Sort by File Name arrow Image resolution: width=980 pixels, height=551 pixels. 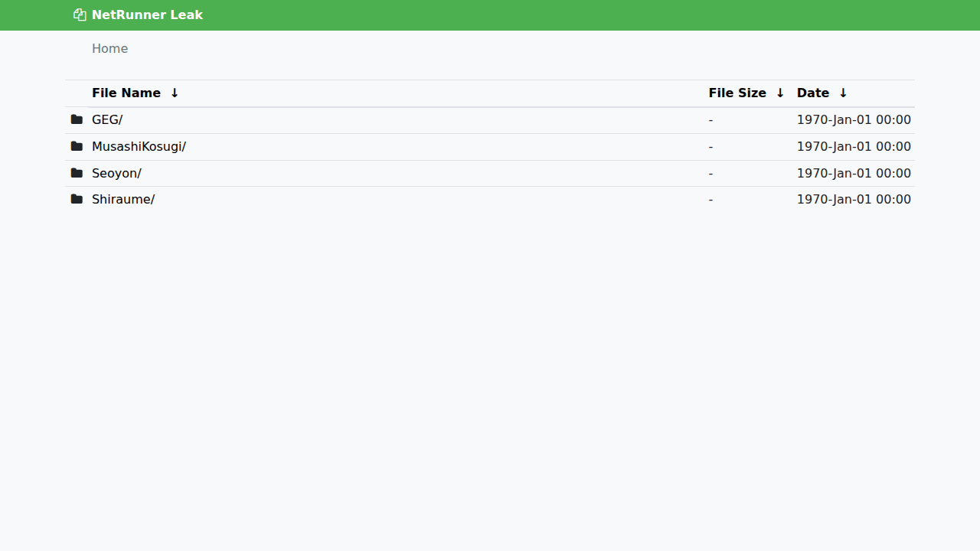(x=175, y=93)
